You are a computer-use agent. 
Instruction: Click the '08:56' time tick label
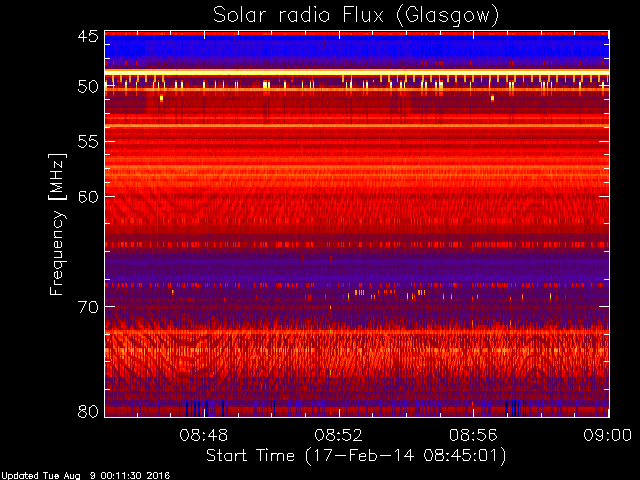pyautogui.click(x=473, y=435)
